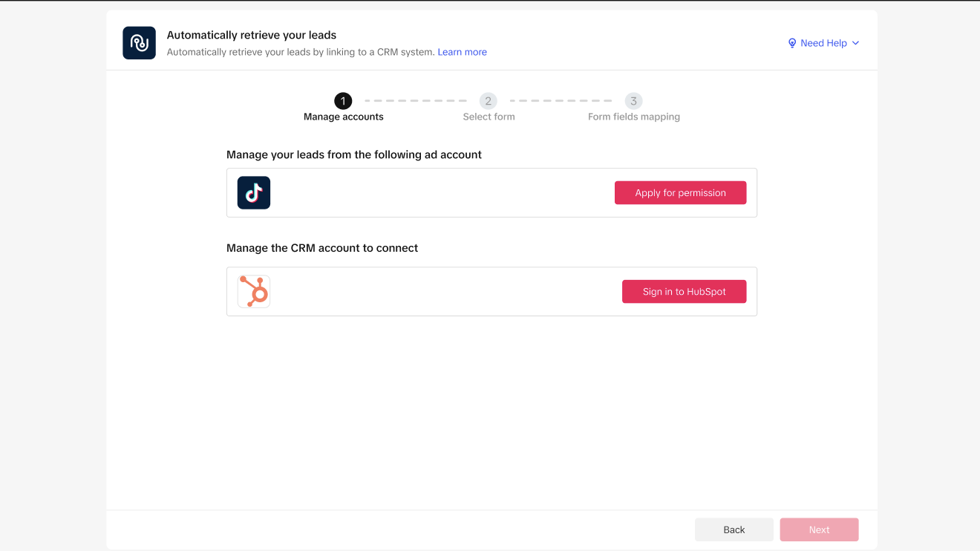Select the step 3 circle indicator
This screenshot has width=980, height=551.
633,101
